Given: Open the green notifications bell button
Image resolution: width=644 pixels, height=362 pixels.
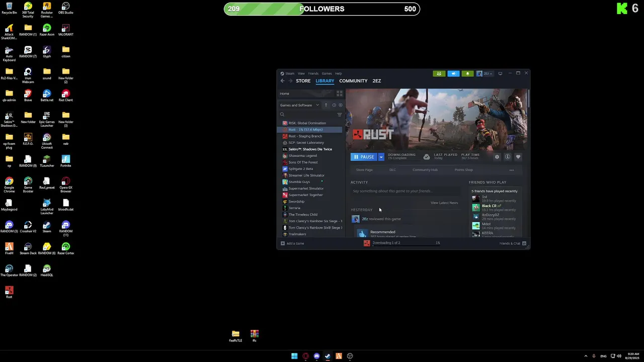Looking at the screenshot, I should pyautogui.click(x=467, y=73).
